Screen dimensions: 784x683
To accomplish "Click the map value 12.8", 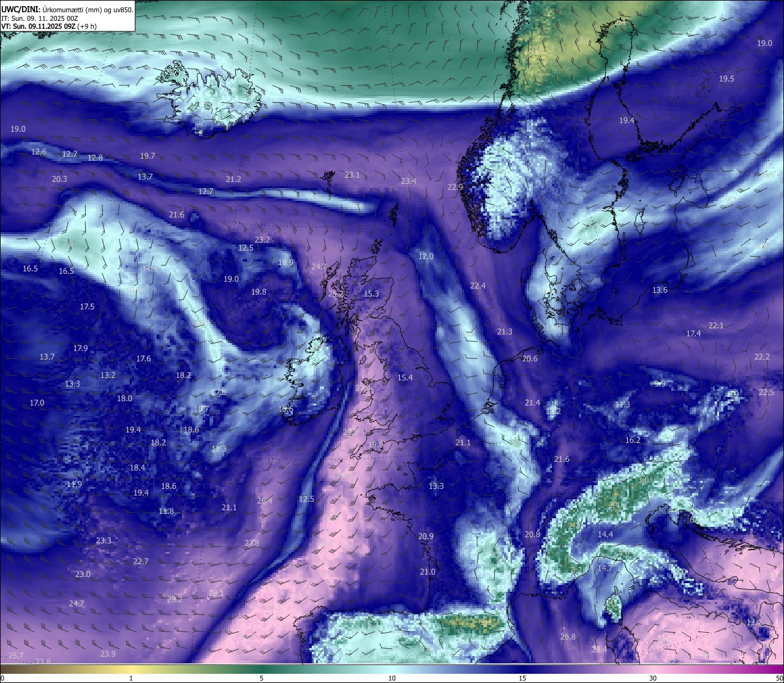I will (x=95, y=157).
